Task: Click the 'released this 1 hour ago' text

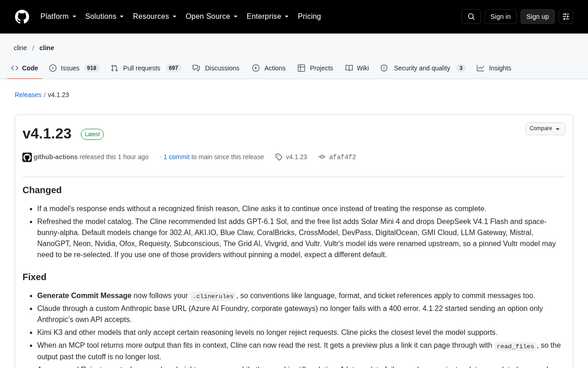Action: pyautogui.click(x=114, y=157)
